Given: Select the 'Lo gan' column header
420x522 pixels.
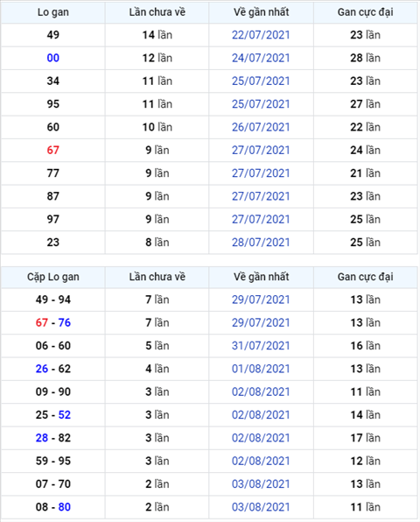Looking at the screenshot, I should pyautogui.click(x=52, y=12).
